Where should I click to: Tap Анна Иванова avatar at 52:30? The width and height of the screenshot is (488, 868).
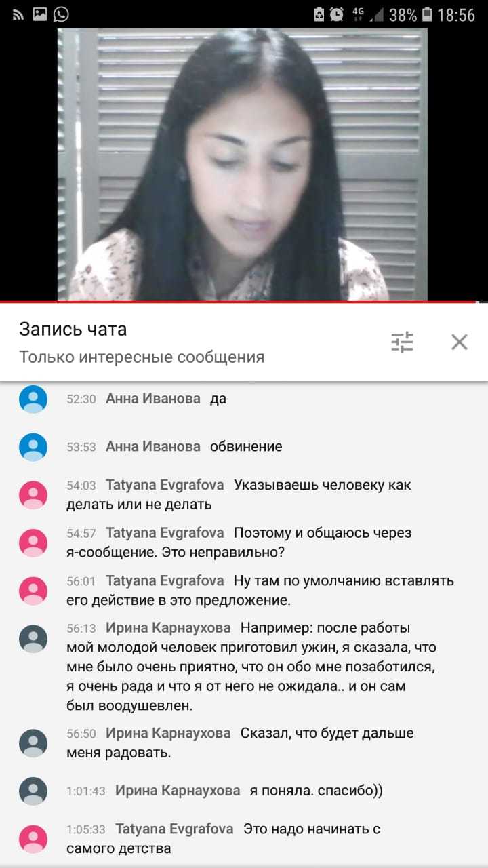[33, 399]
